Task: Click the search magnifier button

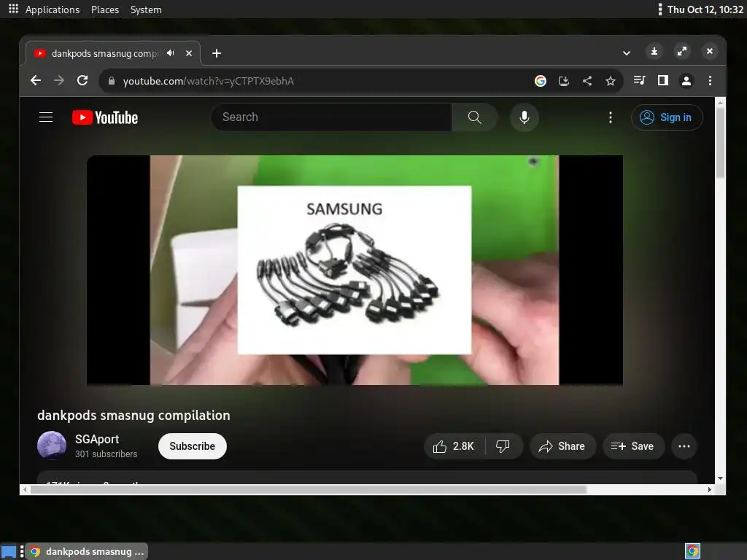Action: click(x=474, y=117)
